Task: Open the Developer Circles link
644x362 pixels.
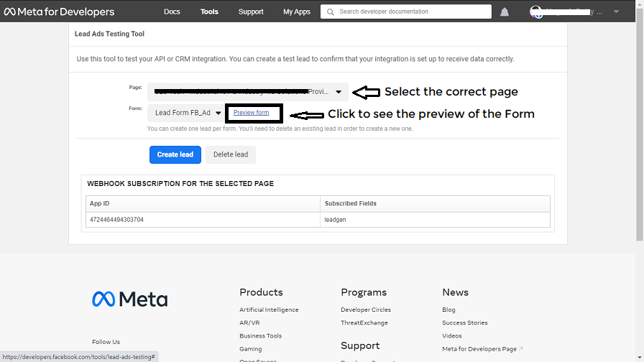Action: 366,310
